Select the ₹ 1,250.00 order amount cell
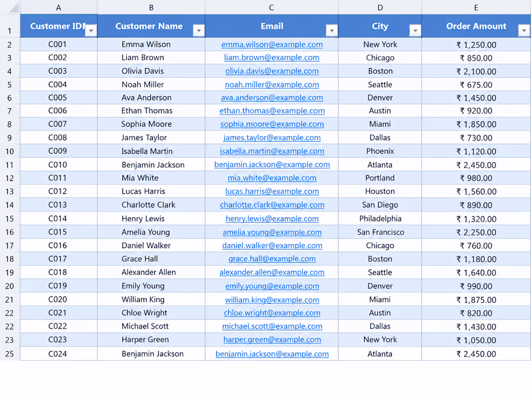Image resolution: width=532 pixels, height=399 pixels. coord(476,44)
